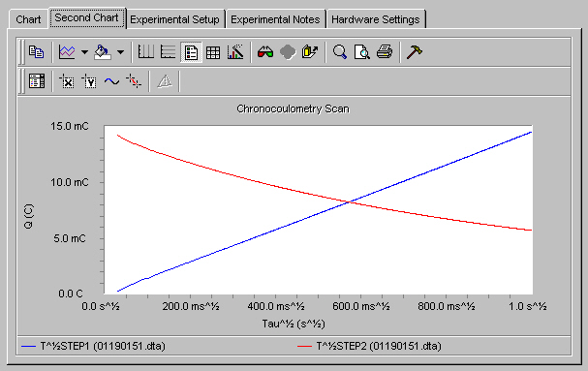Expand the color palette dropdown arrow
The image size is (588, 371).
120,51
